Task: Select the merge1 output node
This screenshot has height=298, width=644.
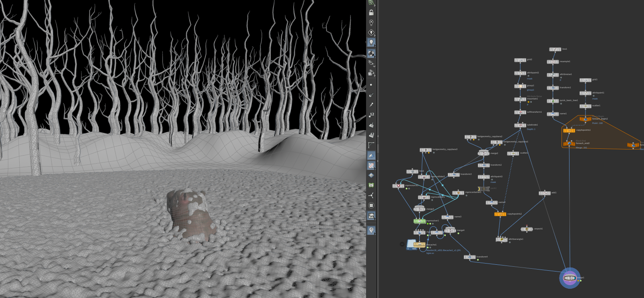Action: pos(570,278)
